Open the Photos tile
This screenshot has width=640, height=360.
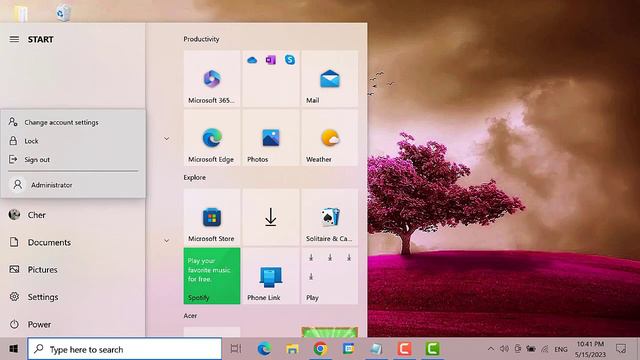[271, 138]
